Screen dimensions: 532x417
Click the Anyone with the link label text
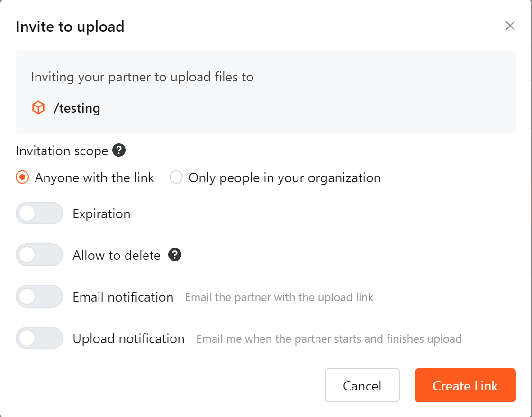click(x=94, y=177)
